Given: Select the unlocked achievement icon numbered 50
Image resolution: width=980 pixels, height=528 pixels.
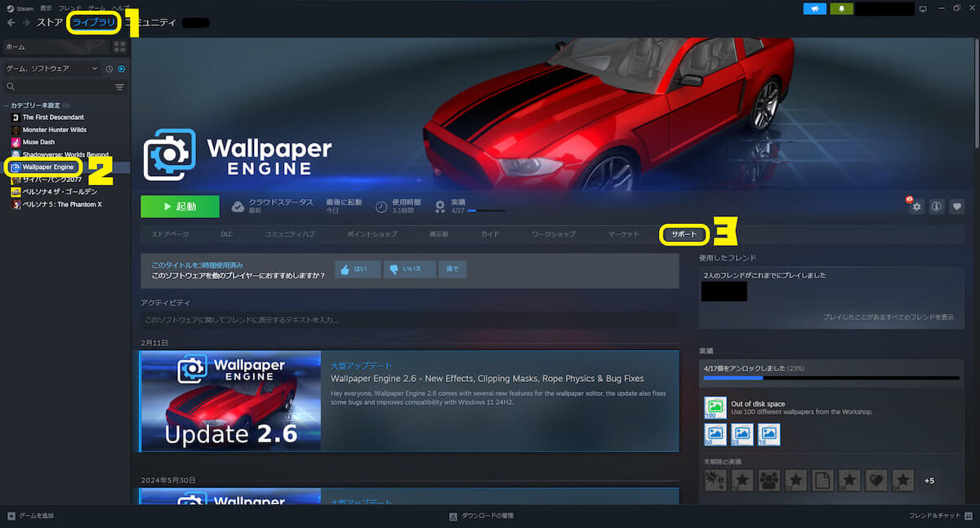Looking at the screenshot, I should coord(715,434).
